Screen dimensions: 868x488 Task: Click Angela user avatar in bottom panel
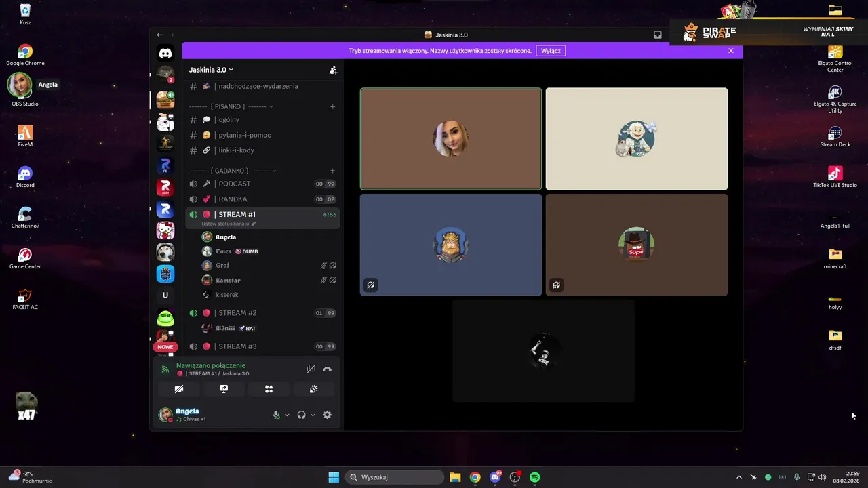[x=165, y=415]
